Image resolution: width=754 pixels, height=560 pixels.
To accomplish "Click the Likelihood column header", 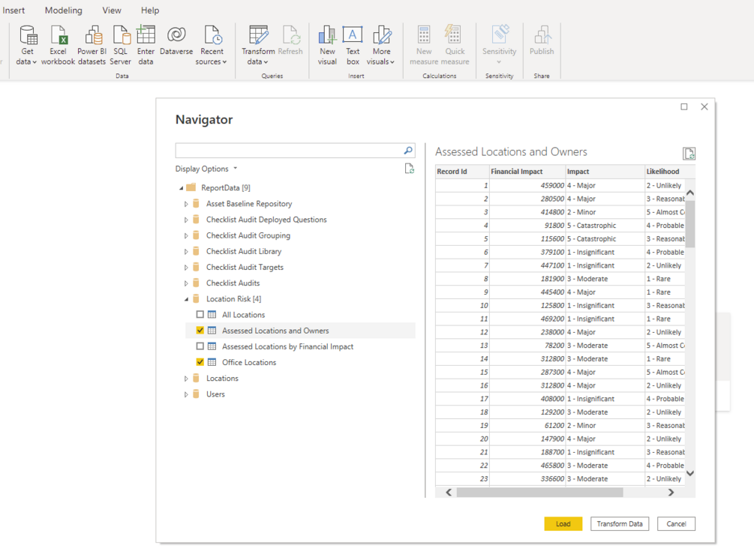I will tap(670, 172).
